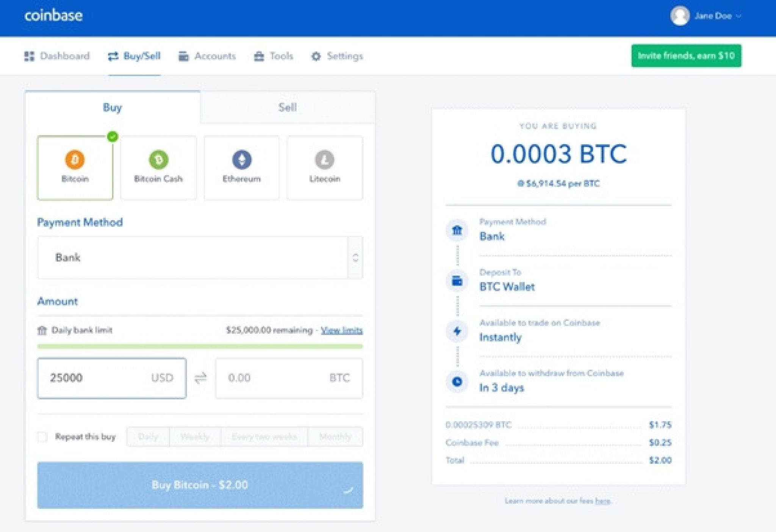Click the Coinbase logo
776x532 pixels.
53,15
